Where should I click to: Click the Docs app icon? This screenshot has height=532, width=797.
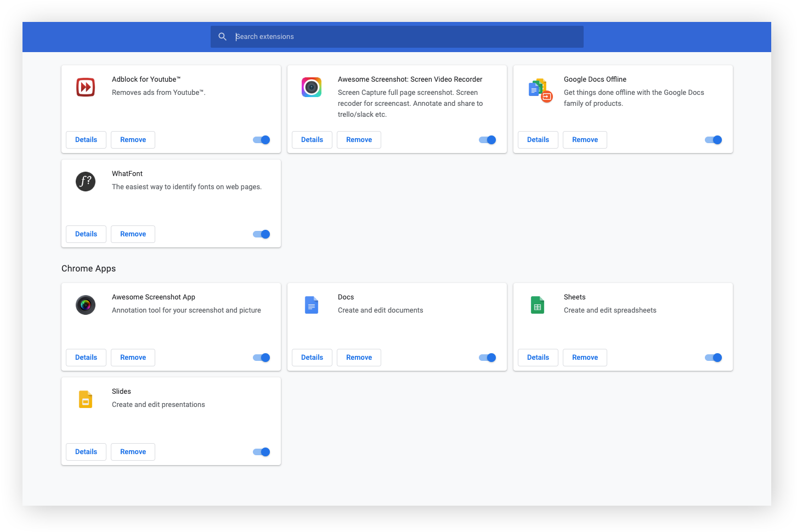click(312, 304)
